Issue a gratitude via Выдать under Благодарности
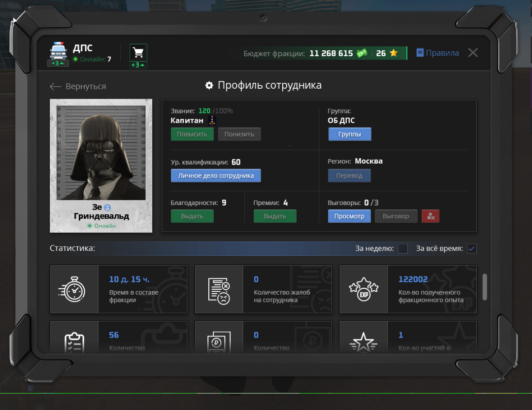 pyautogui.click(x=192, y=216)
